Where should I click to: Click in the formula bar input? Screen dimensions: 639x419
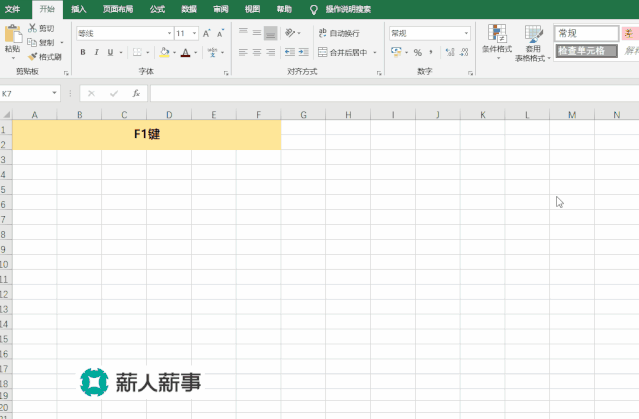point(394,93)
